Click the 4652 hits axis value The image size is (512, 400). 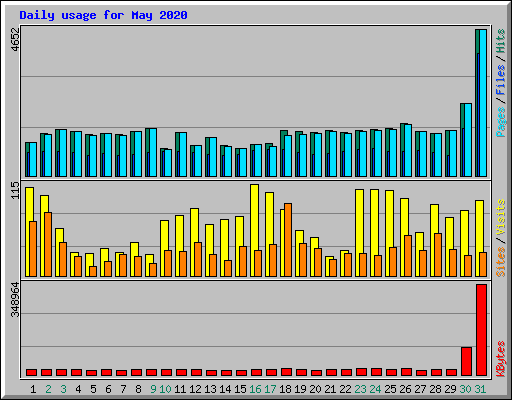(15, 39)
